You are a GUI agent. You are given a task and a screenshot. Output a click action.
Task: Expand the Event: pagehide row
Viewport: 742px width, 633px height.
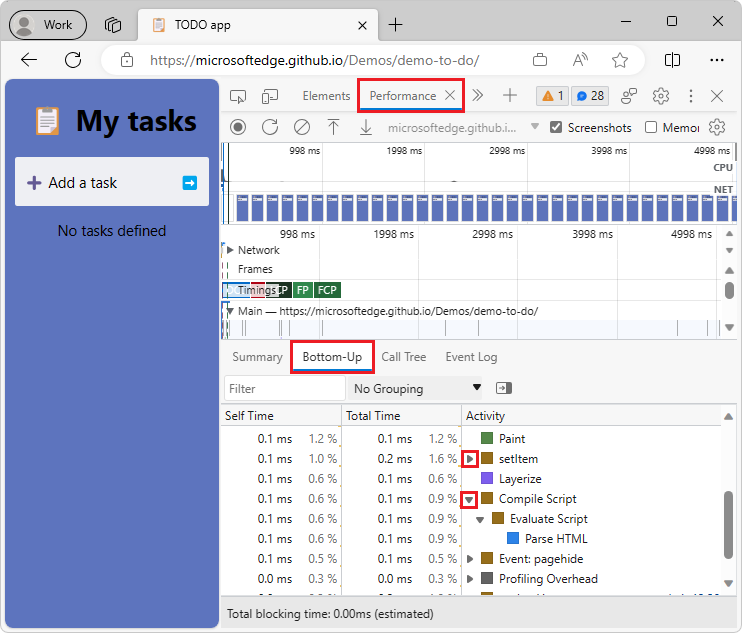tap(470, 559)
